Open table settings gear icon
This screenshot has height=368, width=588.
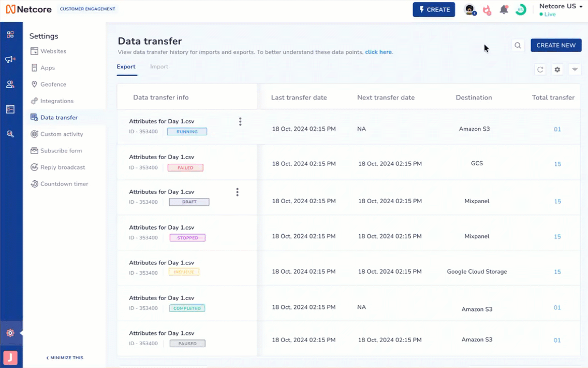coord(557,69)
